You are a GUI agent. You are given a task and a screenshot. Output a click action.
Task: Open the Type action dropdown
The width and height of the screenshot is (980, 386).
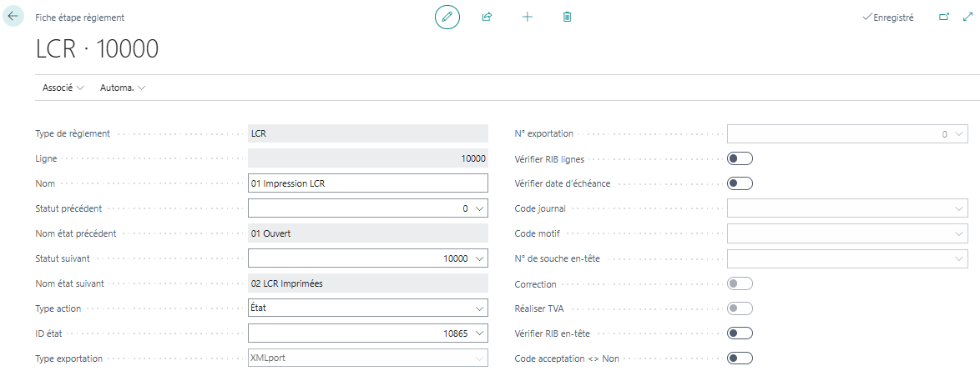478,308
